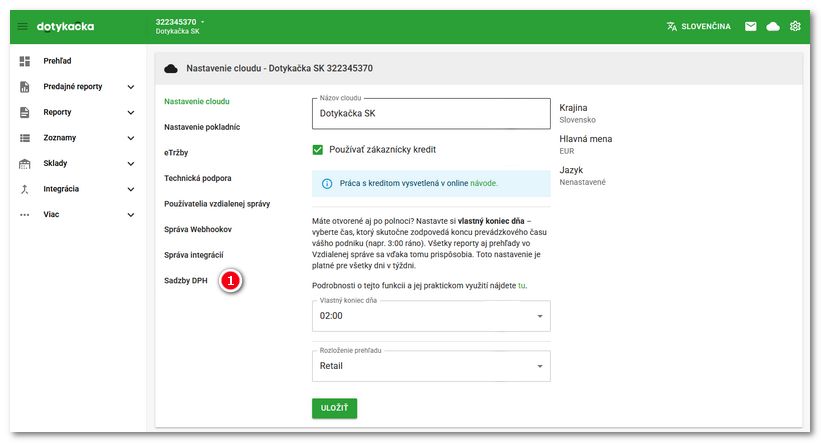Screen dimensions: 821x443
Task: Click the Reporty document icon
Action: [x=25, y=113]
